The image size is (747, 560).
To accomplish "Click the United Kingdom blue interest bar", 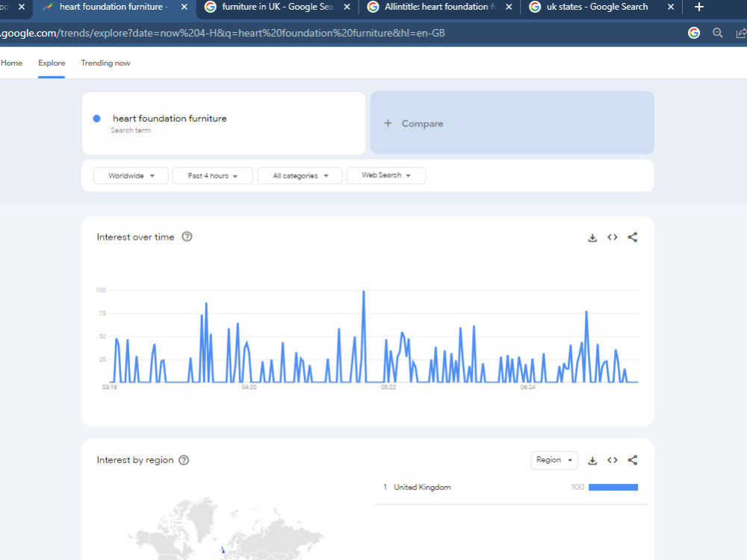I will 613,487.
